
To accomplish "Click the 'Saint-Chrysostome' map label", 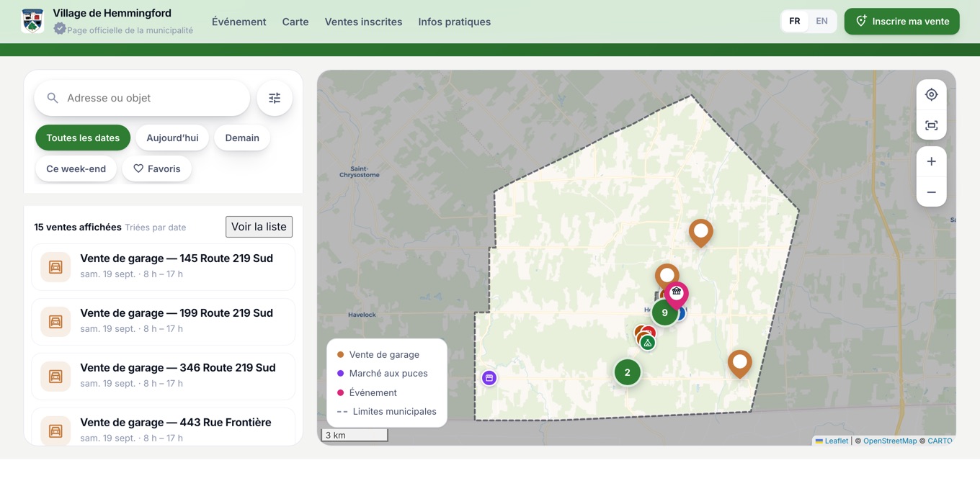I will (x=359, y=171).
